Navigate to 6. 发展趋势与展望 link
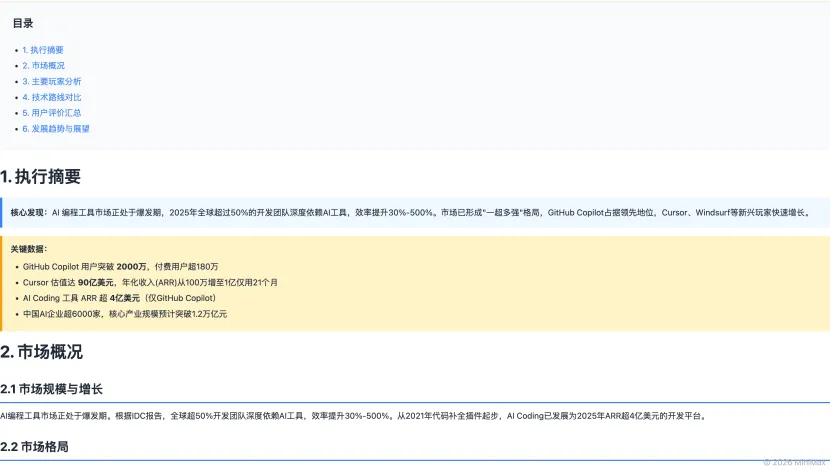The width and height of the screenshot is (830, 466). pos(56,129)
